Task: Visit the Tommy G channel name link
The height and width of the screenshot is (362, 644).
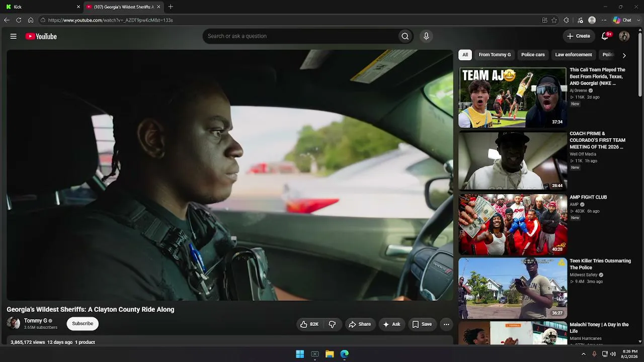Action: point(36,321)
